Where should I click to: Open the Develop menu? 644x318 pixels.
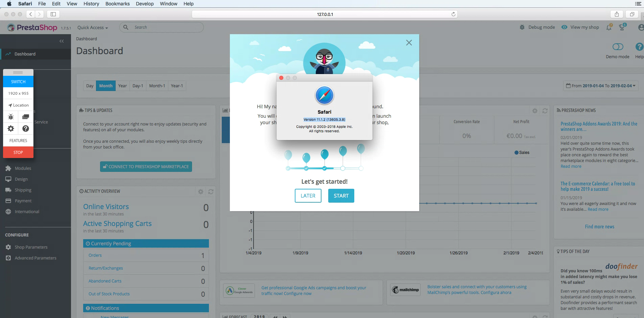pos(145,4)
